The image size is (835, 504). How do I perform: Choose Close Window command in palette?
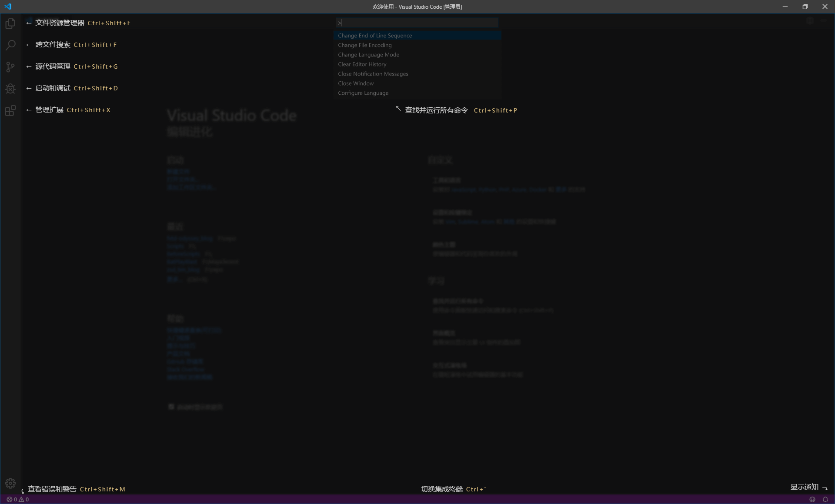click(417, 83)
